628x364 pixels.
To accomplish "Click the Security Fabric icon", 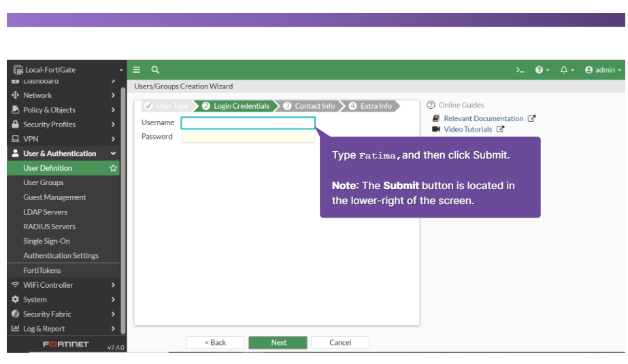I will (15, 314).
